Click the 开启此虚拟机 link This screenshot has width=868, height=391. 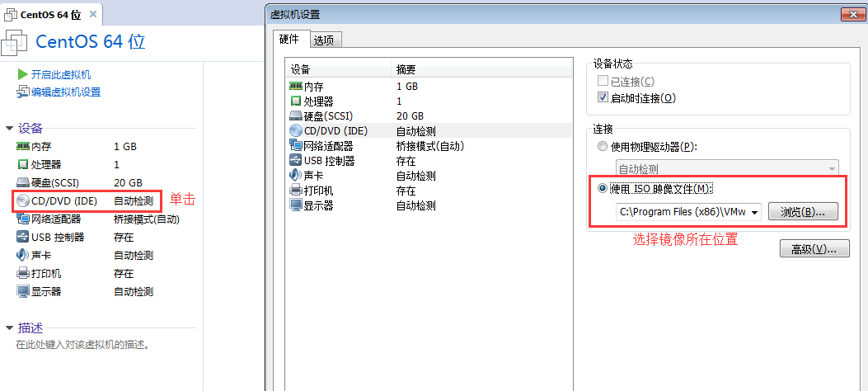tap(61, 74)
